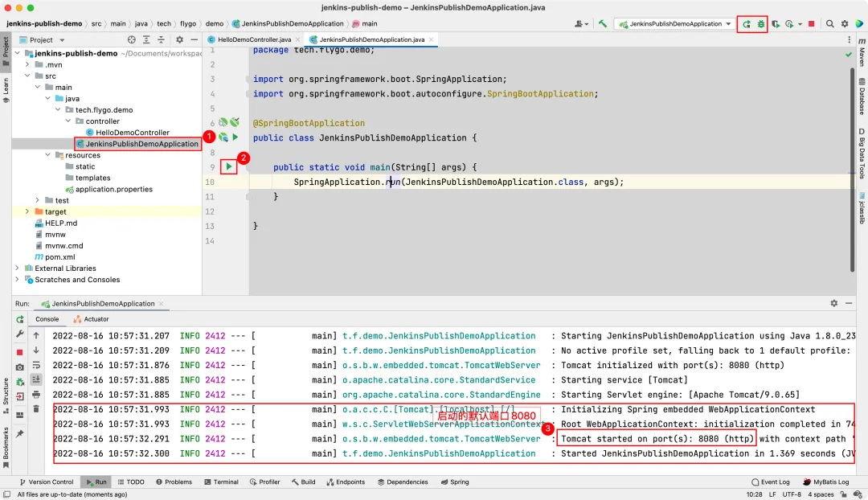868x500 pixels.
Task: Open Search Everywhere magnifier icon
Action: [829, 24]
